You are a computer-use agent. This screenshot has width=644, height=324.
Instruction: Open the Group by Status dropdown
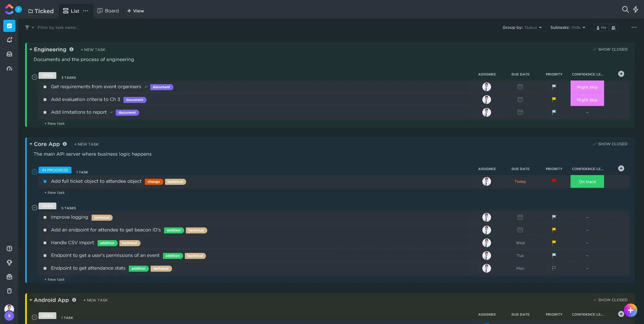click(522, 28)
